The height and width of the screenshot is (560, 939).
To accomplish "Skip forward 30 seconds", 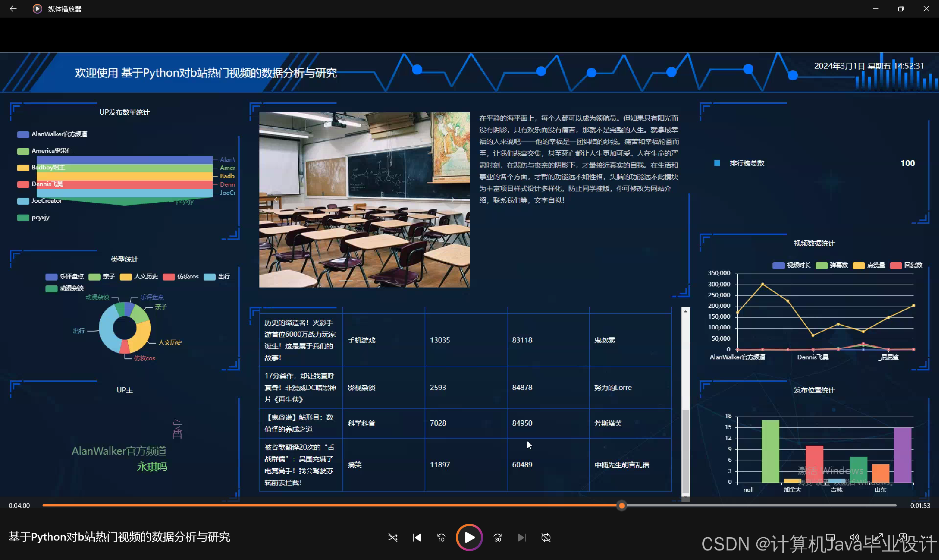I will [x=498, y=537].
